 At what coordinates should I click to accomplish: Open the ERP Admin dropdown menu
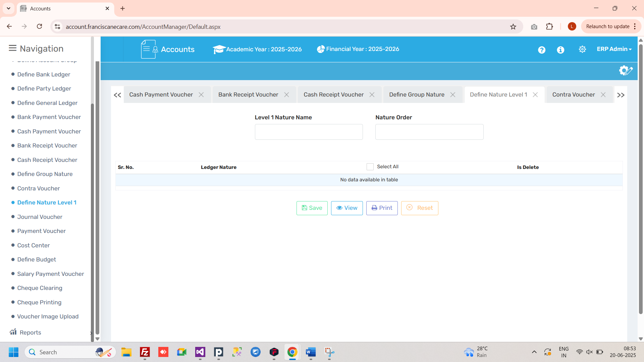(614, 49)
